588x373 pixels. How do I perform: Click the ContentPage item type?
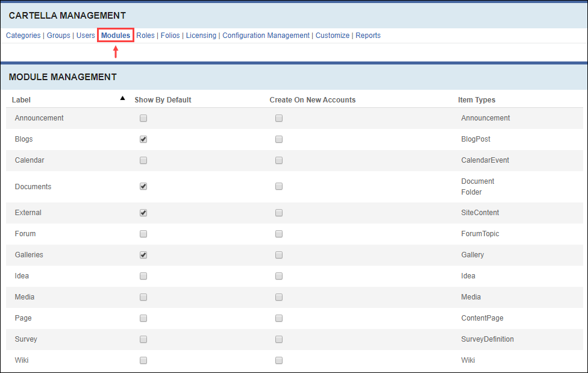coord(482,318)
